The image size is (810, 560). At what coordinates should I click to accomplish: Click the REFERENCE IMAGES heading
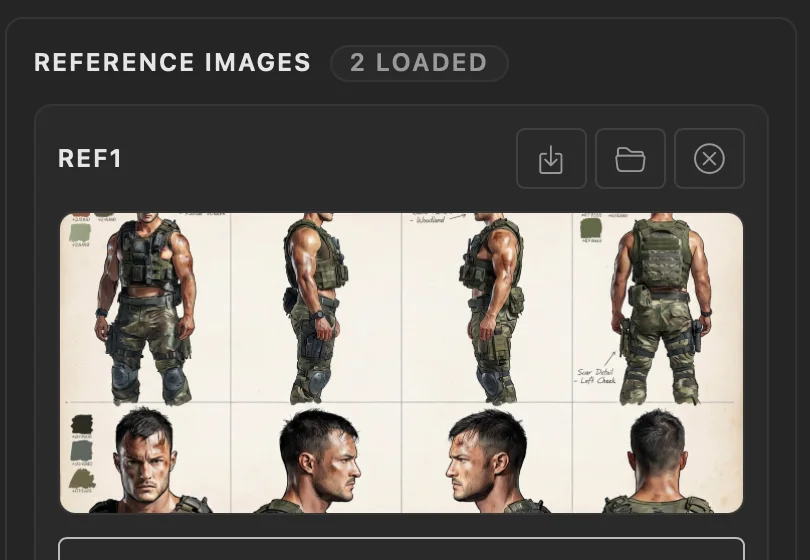pyautogui.click(x=172, y=63)
